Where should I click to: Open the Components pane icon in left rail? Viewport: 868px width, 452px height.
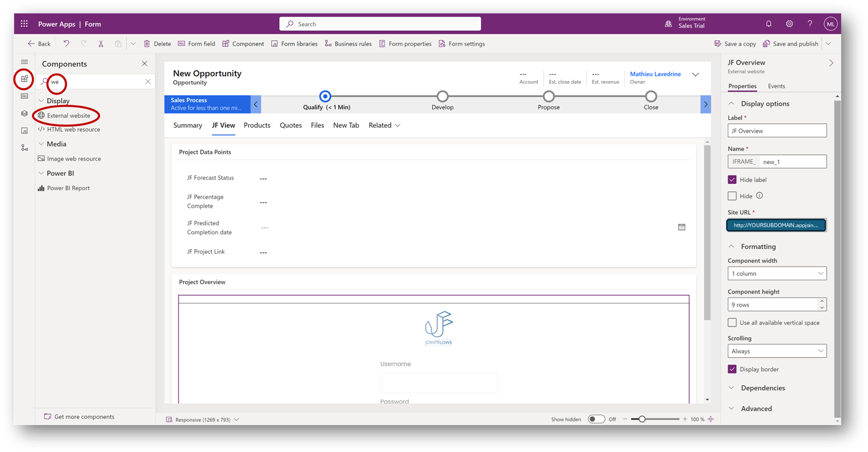(x=25, y=79)
